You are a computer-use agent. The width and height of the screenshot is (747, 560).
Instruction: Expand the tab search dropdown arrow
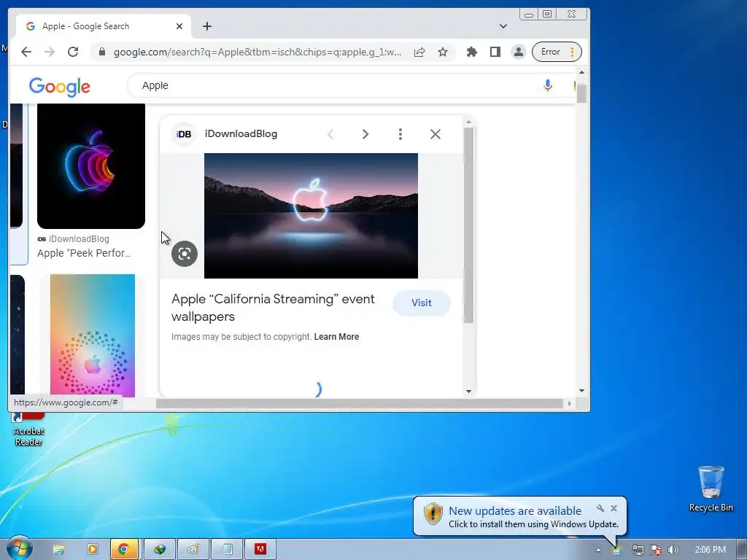[x=503, y=26]
